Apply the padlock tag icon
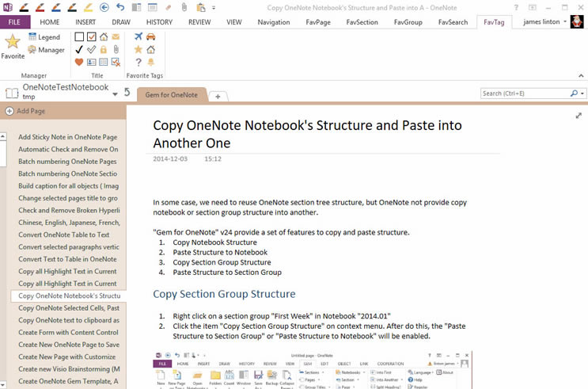This screenshot has height=389, width=588. click(104, 49)
